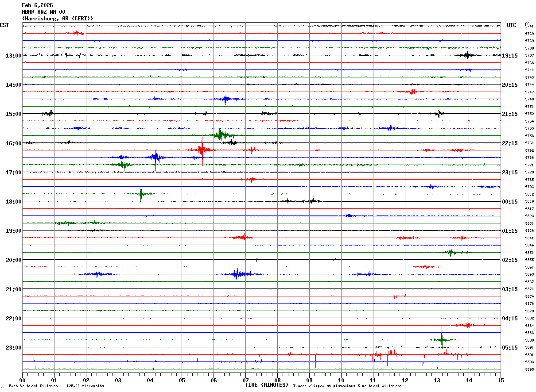Click the DC offset value 9863
Viewport: 536px width, 392px height.
[x=529, y=275]
